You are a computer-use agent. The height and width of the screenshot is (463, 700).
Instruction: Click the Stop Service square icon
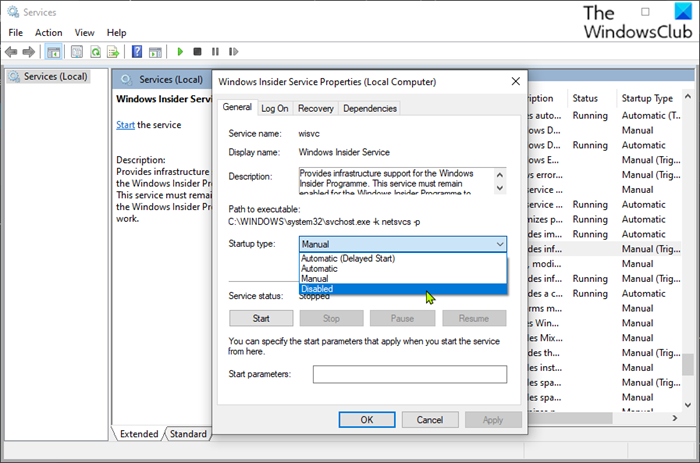pos(197,52)
